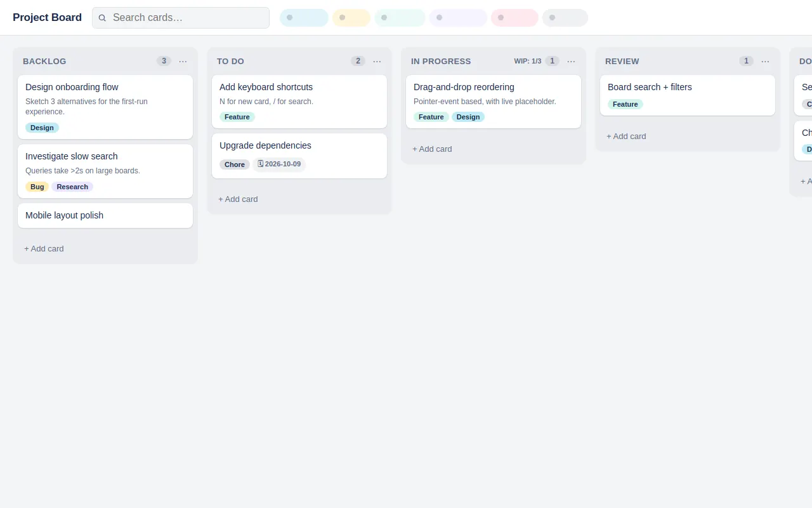Toggle the purple label filter pill
Screen dimensions: 812x508
[x=459, y=18]
